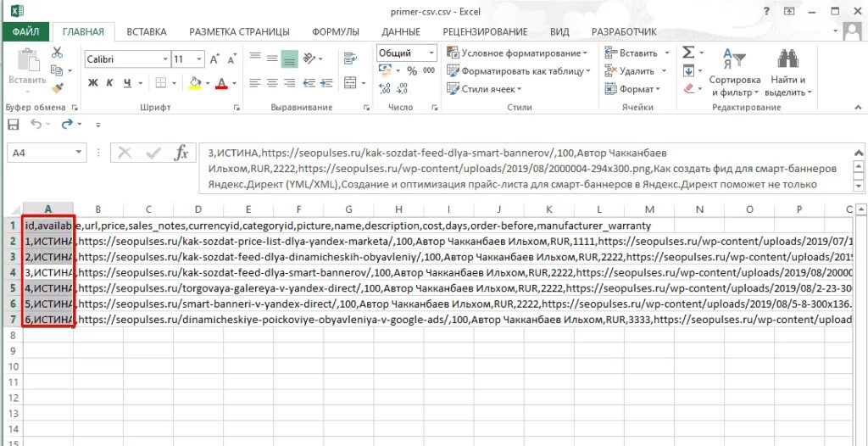Switch to the ФОРМУЛЫ ribbon tab
The image size is (868, 446).
336,31
